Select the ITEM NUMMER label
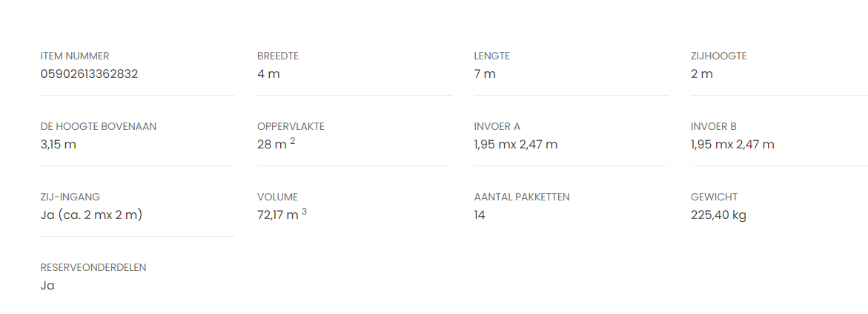The image size is (868, 314). [75, 56]
